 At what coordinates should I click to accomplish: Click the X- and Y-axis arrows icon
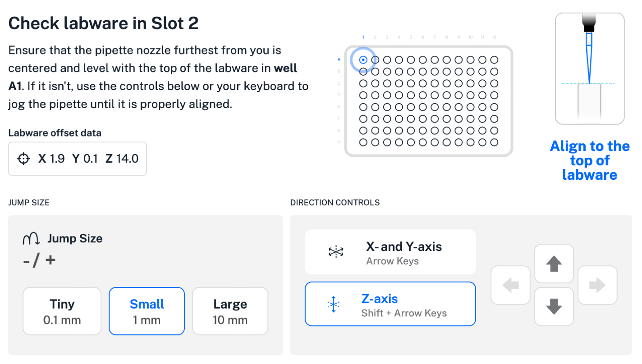(336, 252)
